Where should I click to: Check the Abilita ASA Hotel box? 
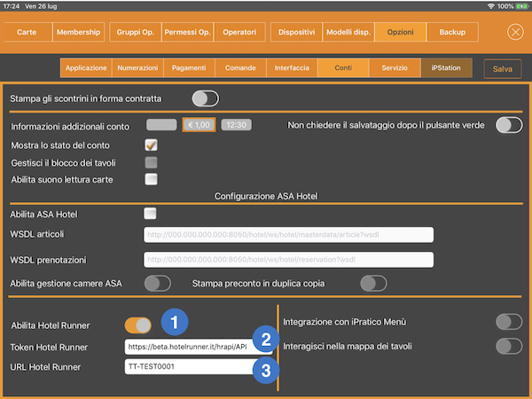click(x=150, y=214)
